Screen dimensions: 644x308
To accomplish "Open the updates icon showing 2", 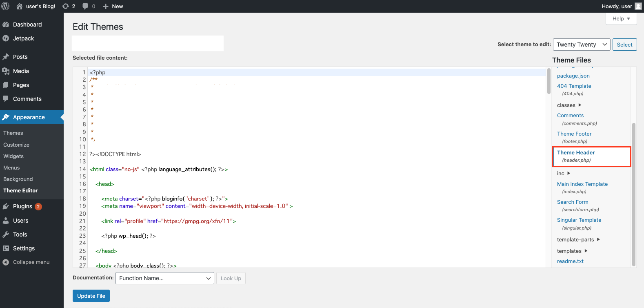I will coord(65,6).
